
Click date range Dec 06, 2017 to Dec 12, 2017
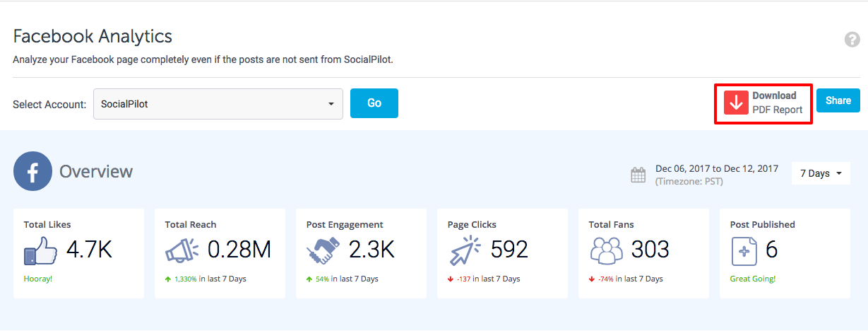coord(717,168)
